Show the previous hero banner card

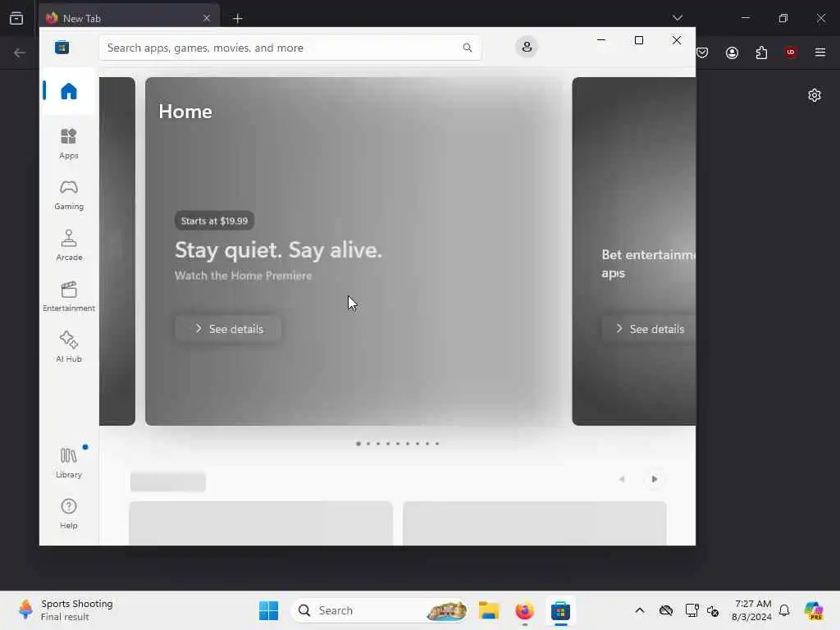click(116, 251)
